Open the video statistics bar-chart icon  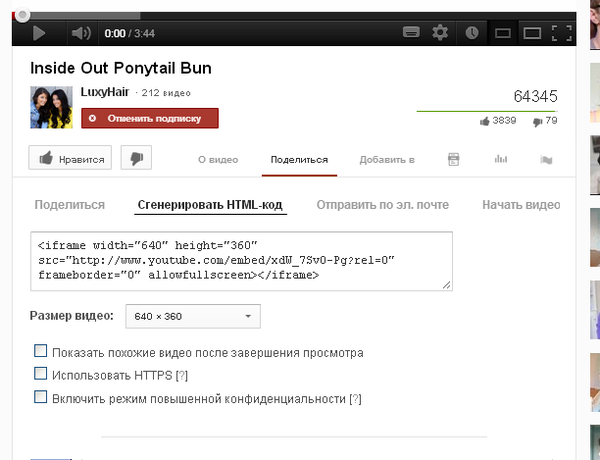[x=501, y=159]
